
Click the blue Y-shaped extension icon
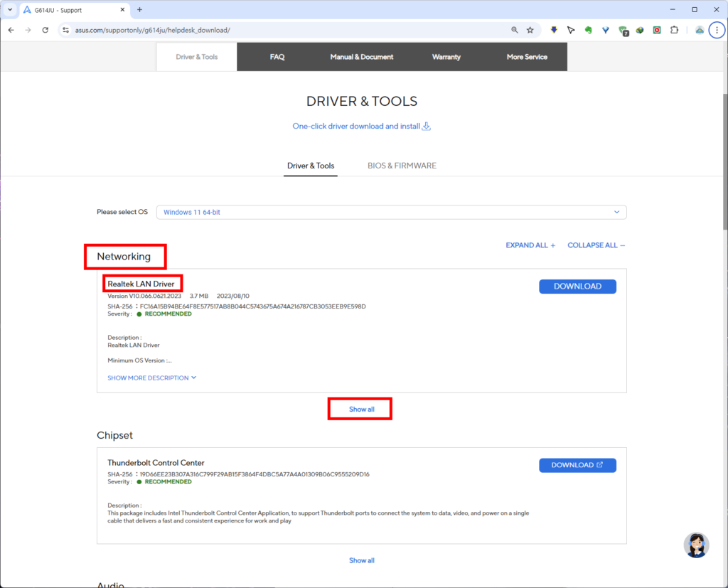click(606, 30)
